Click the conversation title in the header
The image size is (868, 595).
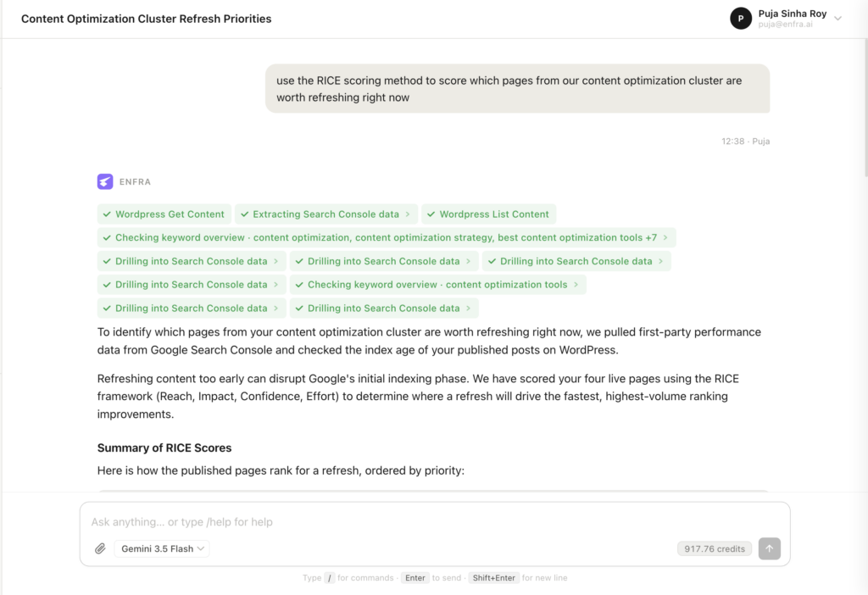point(146,19)
